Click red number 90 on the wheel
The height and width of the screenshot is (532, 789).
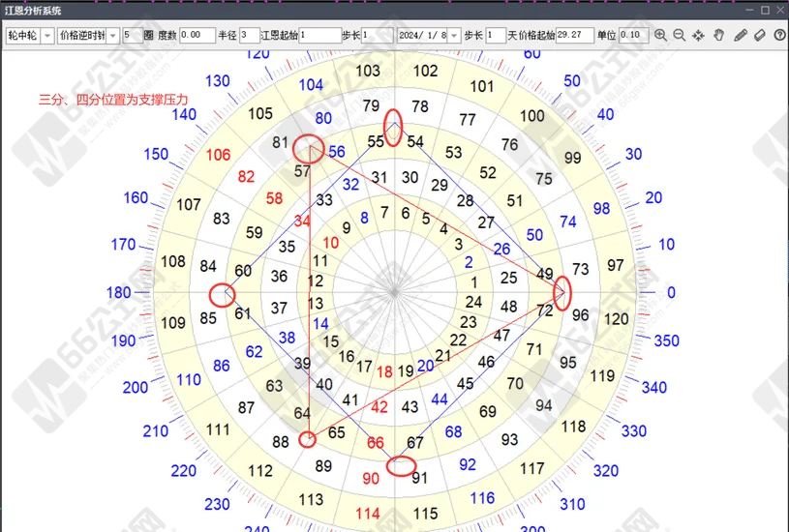pos(371,478)
